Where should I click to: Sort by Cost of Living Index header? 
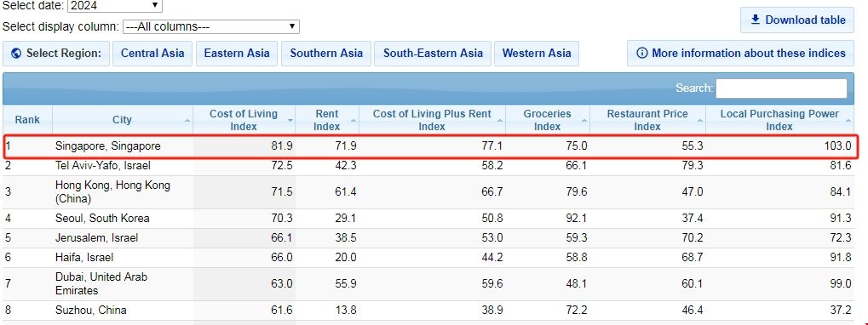coord(244,120)
